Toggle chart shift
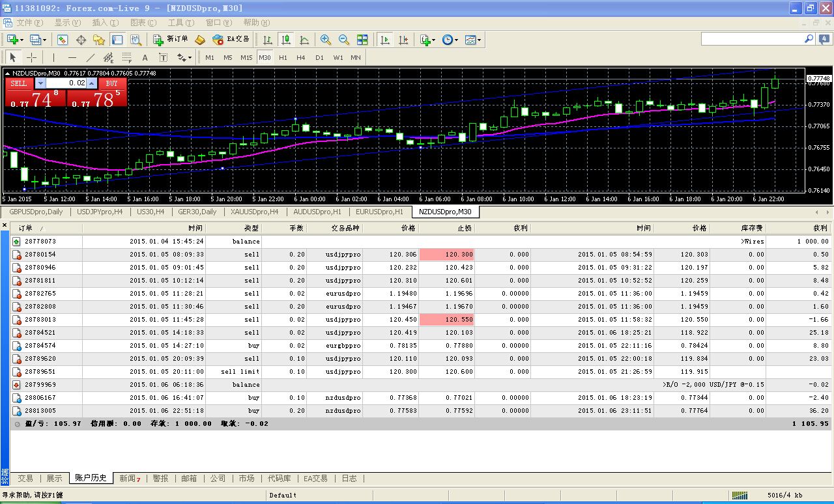 point(403,40)
